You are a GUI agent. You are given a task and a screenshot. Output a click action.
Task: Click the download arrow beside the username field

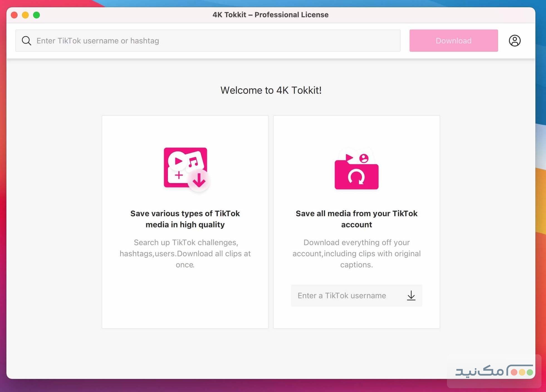point(411,296)
